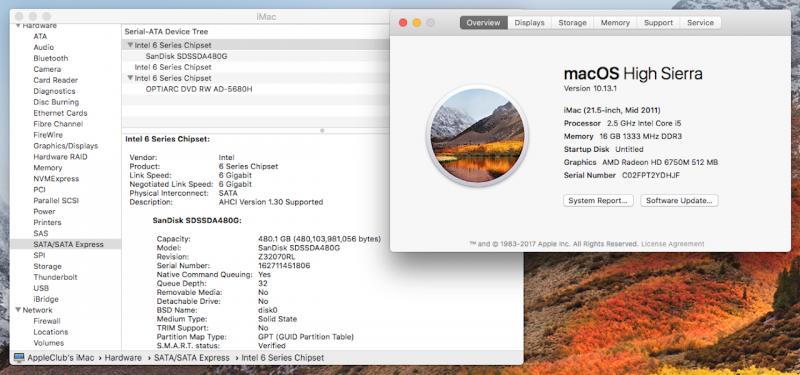Click the Software Update button
This screenshot has height=375, width=800.
679,201
